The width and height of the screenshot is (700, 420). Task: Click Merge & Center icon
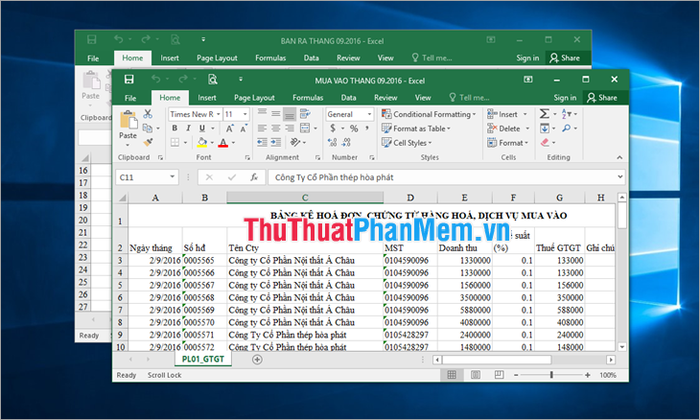305,129
